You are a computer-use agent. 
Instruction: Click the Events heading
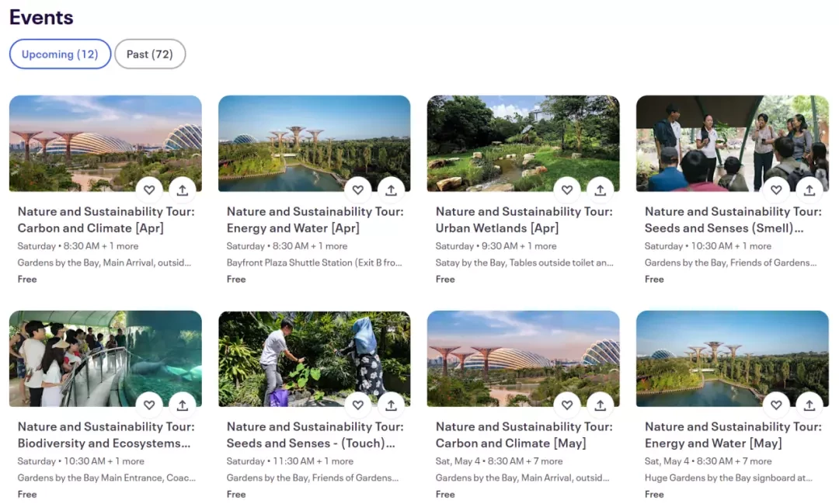pyautogui.click(x=41, y=17)
